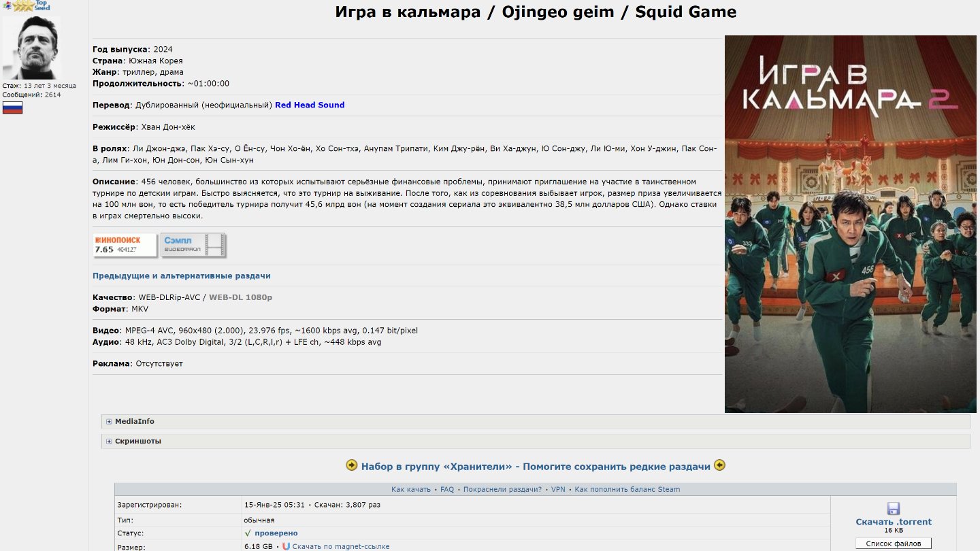The image size is (980, 551).
Task: Click the Squid Game 2 poster image
Action: tap(850, 224)
